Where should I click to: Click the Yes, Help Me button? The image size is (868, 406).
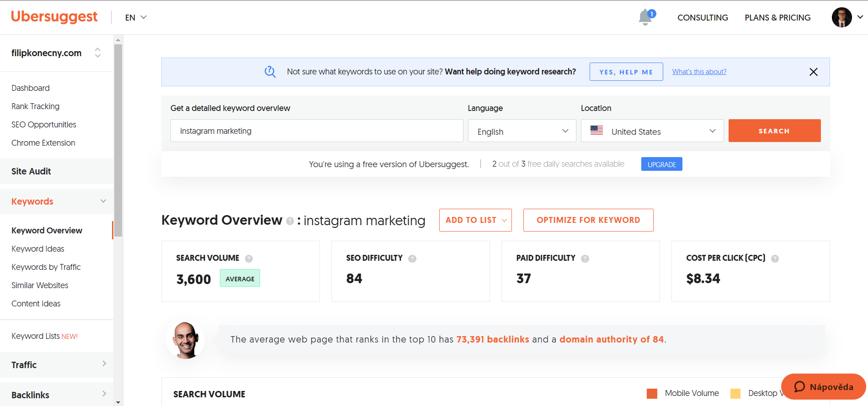626,72
